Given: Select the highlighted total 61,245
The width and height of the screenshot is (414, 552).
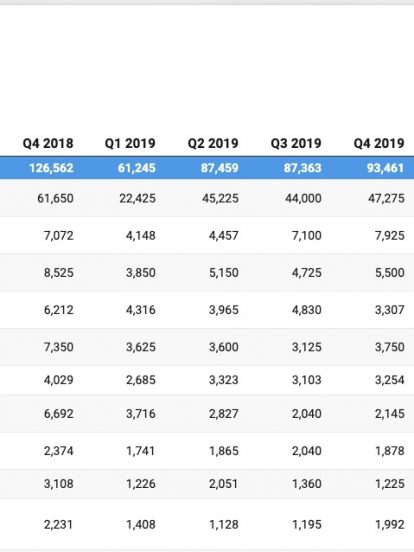Looking at the screenshot, I should pos(137,168).
